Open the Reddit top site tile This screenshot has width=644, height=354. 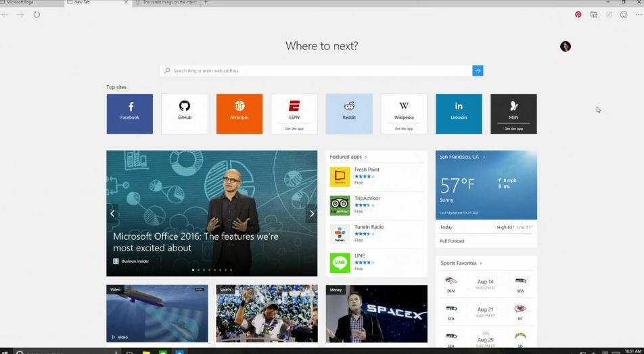point(349,113)
